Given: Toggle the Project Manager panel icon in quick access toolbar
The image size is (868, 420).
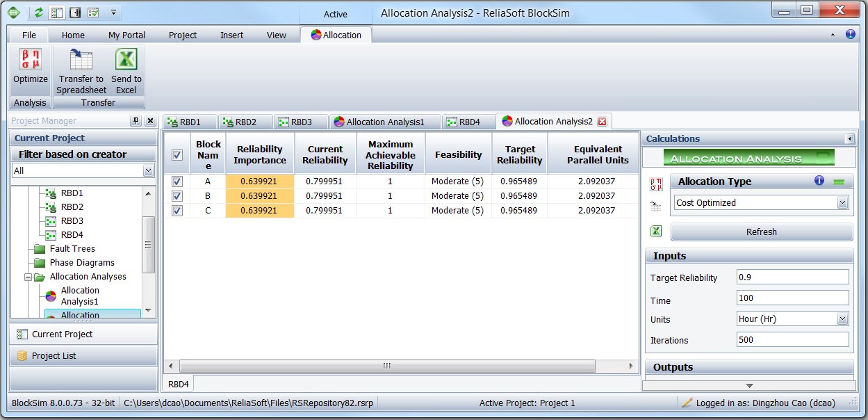Looking at the screenshot, I should tap(57, 13).
